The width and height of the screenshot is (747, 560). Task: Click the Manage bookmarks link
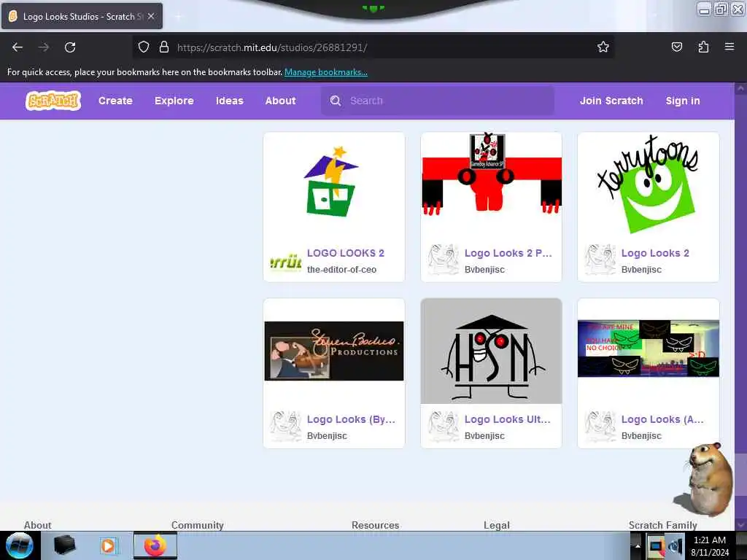click(326, 72)
